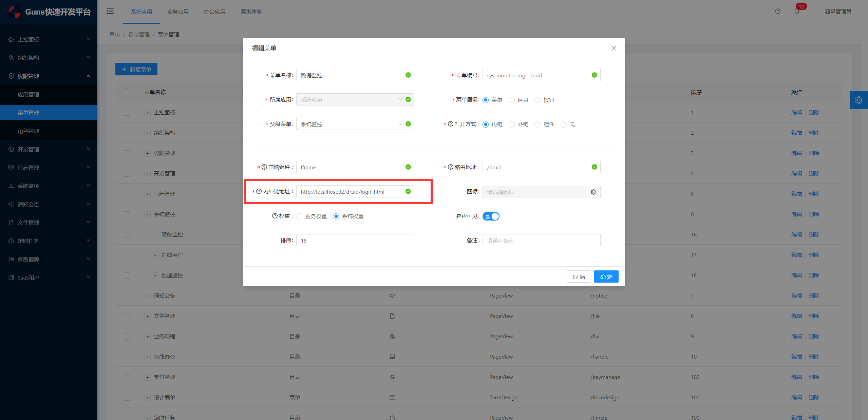Viewport: 868px width, 420px height.
Task: Open the icon picker gear next to 图标 field
Action: pyautogui.click(x=593, y=192)
